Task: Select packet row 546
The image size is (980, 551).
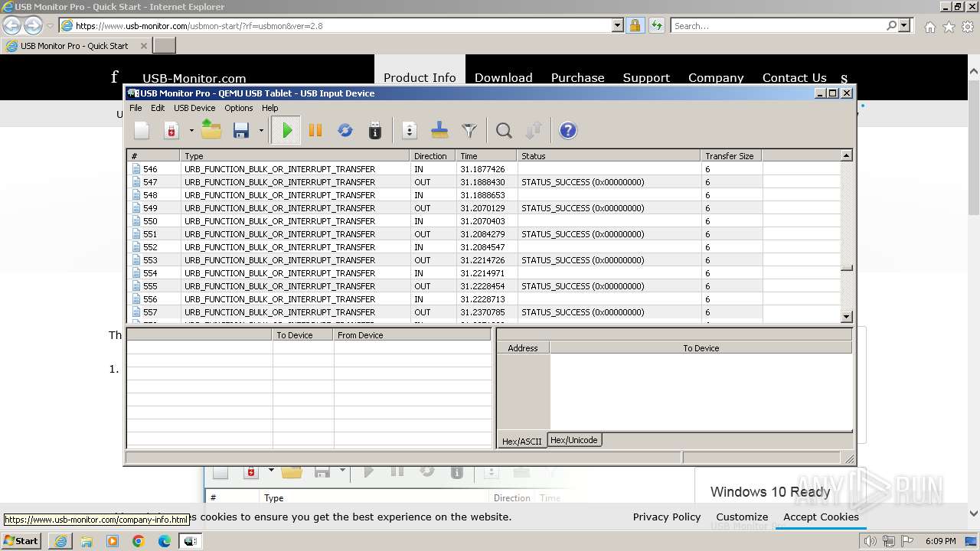Action: point(484,169)
